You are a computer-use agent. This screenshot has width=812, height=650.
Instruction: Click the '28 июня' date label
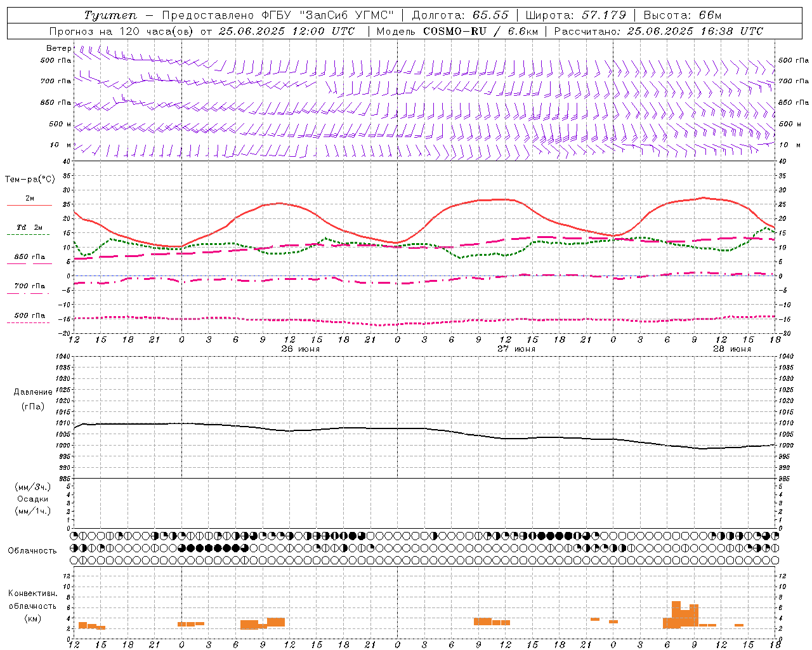click(731, 349)
